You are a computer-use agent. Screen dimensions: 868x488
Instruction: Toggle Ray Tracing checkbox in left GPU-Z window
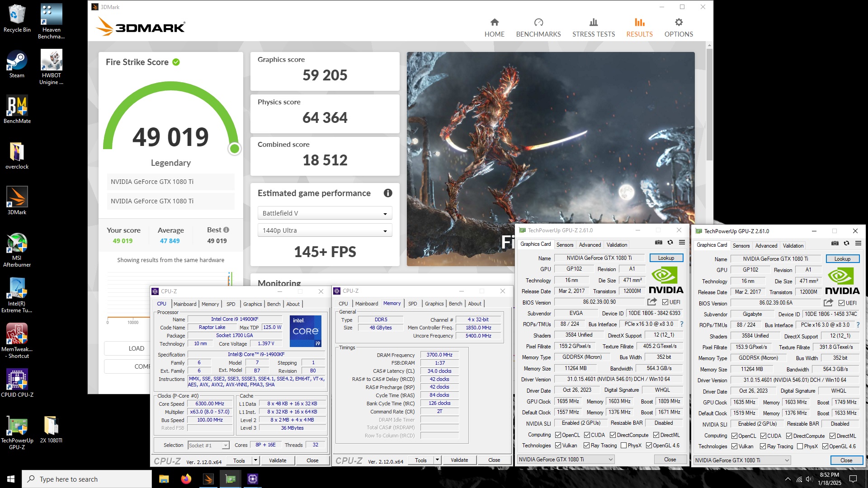point(586,446)
